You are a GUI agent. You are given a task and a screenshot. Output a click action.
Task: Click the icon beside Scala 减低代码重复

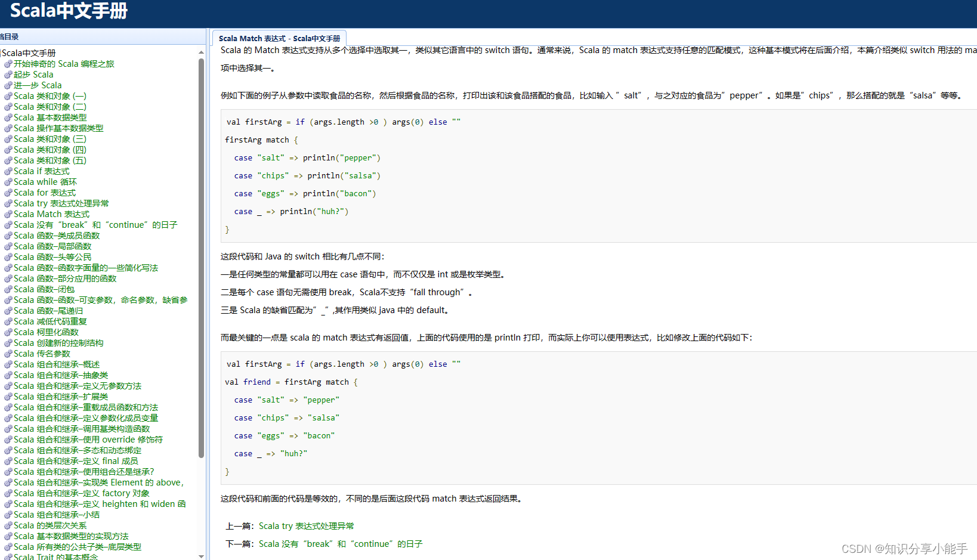tap(8, 321)
